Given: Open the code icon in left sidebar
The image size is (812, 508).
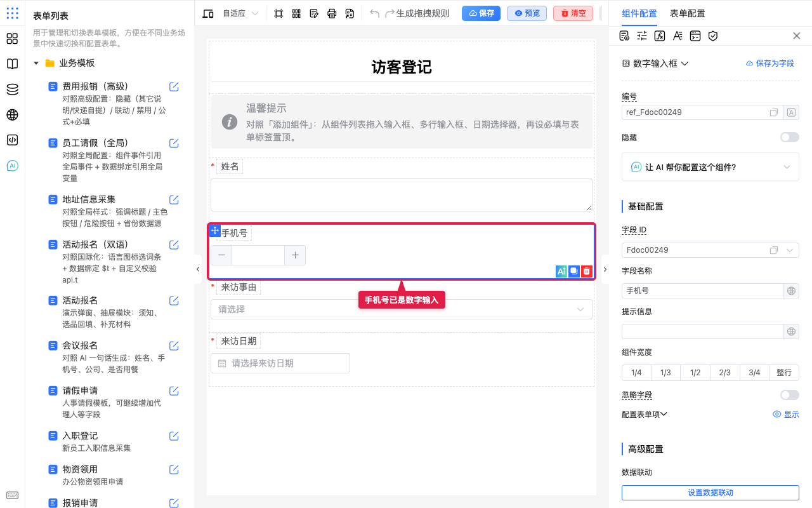Looking at the screenshot, I should click(12, 140).
